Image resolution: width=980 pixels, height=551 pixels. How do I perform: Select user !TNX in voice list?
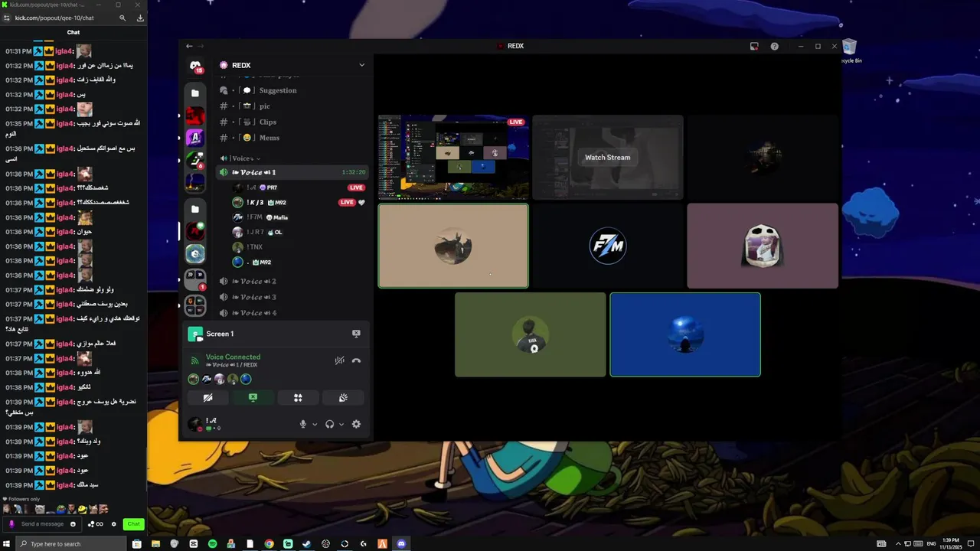(299, 247)
